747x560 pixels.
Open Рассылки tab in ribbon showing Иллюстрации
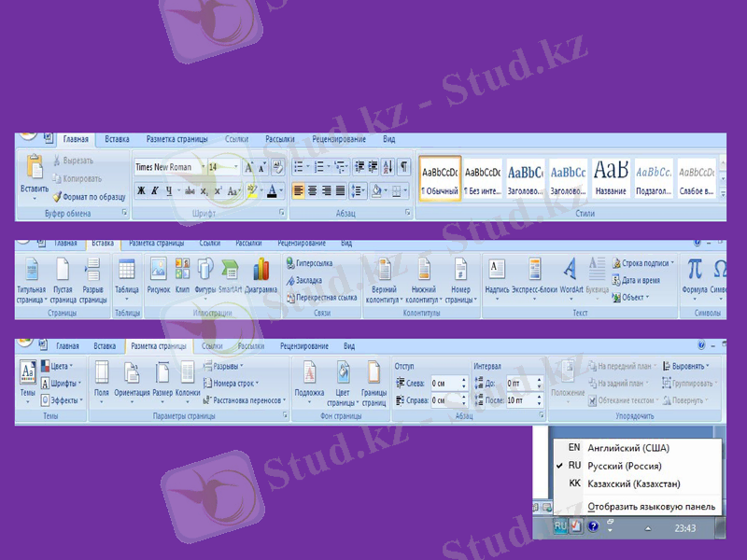click(248, 244)
